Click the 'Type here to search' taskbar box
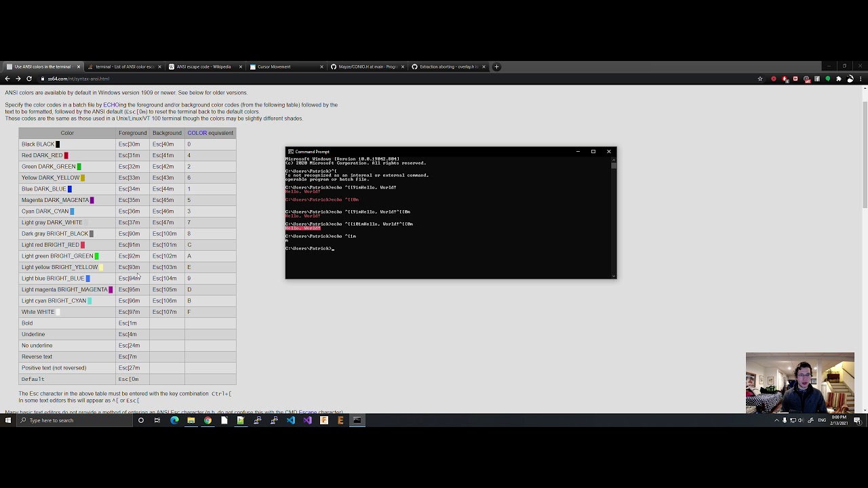The height and width of the screenshot is (488, 868). [74, 420]
